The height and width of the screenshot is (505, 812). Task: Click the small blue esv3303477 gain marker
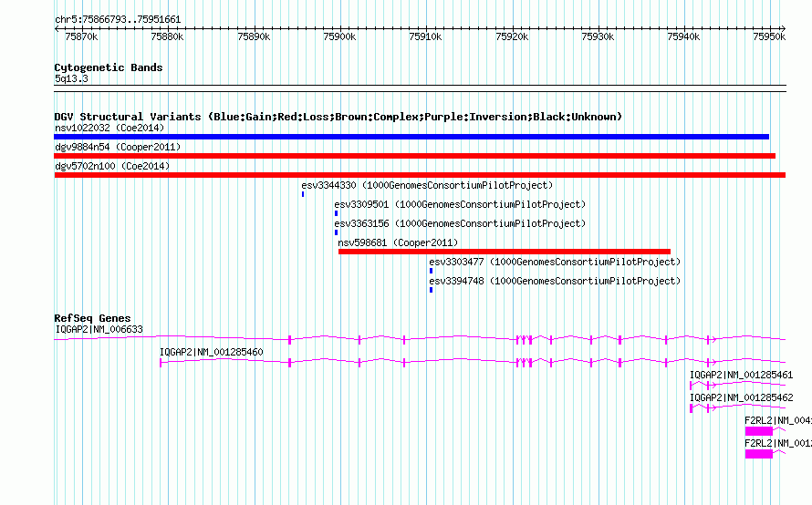coord(431,271)
